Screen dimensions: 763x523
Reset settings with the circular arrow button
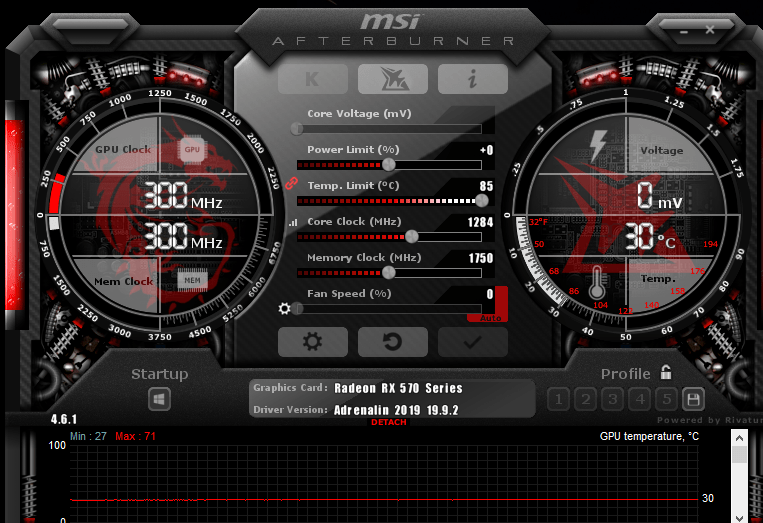[393, 342]
